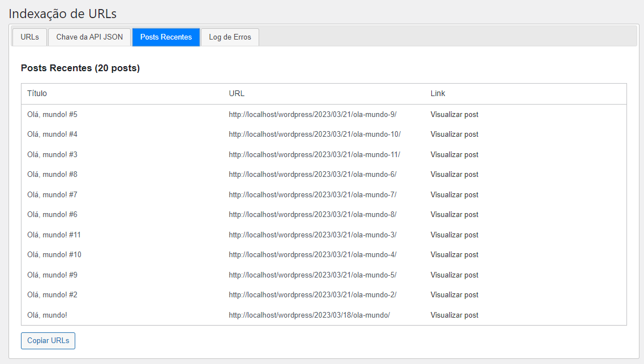Click the Título column header
This screenshot has height=364, width=644.
(x=37, y=94)
